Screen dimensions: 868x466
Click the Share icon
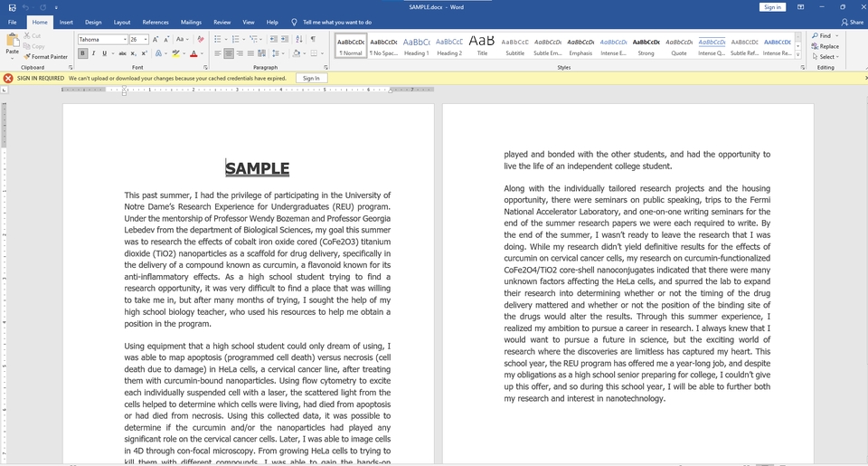[x=852, y=22]
